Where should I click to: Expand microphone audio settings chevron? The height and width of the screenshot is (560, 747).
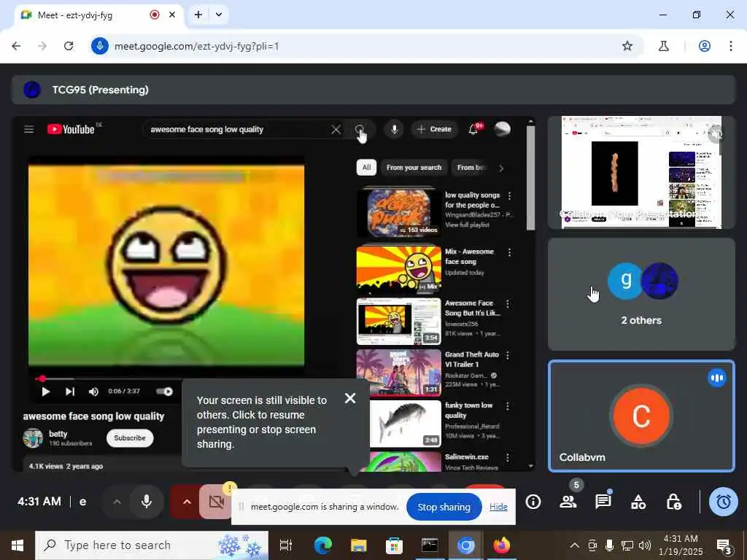(117, 502)
